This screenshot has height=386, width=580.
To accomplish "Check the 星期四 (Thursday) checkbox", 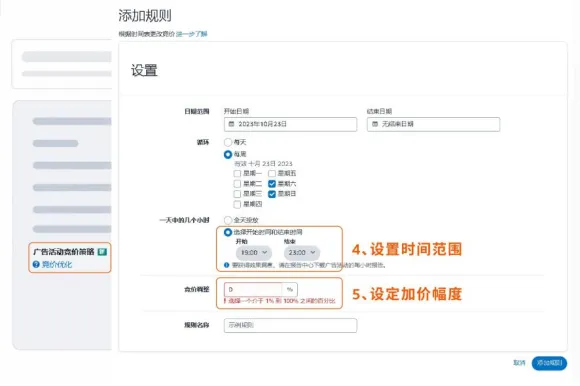I will (237, 204).
